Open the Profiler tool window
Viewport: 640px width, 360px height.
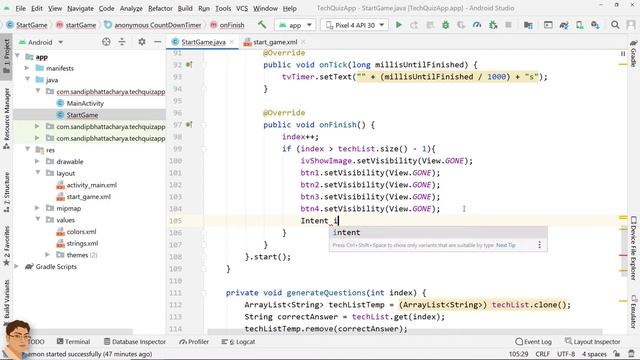click(x=194, y=342)
